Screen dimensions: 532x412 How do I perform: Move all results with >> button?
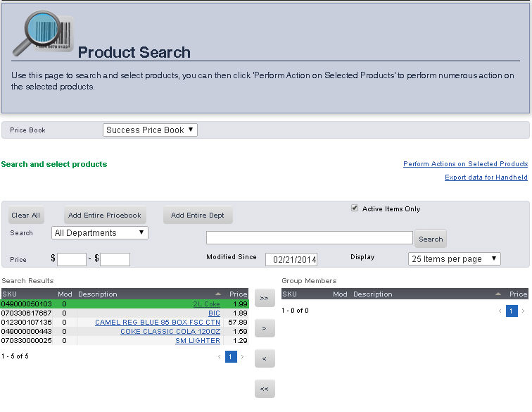tap(265, 299)
